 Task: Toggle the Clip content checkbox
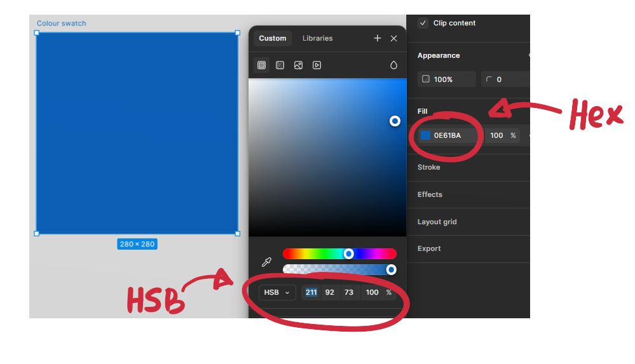[423, 23]
